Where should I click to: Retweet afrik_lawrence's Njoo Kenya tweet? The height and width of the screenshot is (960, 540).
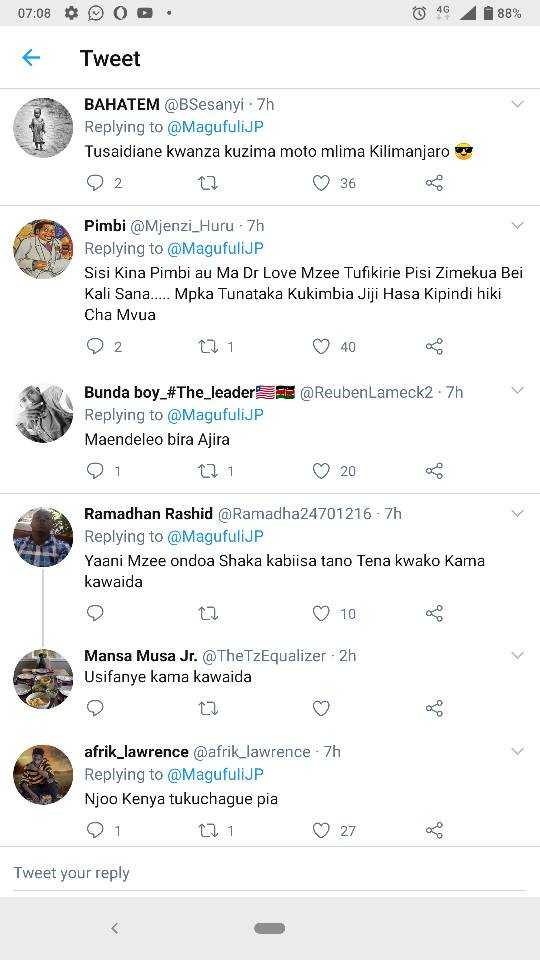(208, 830)
